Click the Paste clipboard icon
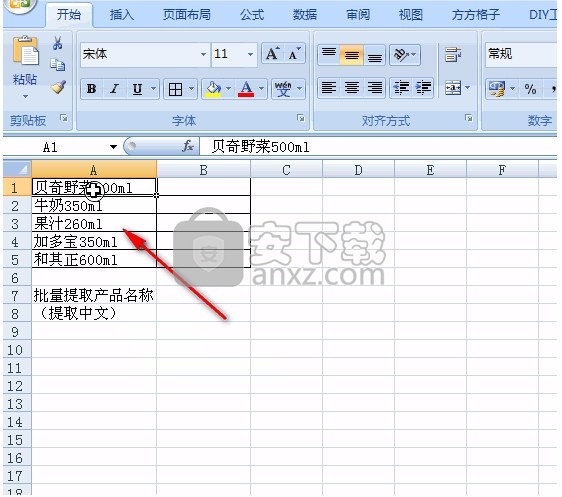562x497 pixels. [25, 50]
